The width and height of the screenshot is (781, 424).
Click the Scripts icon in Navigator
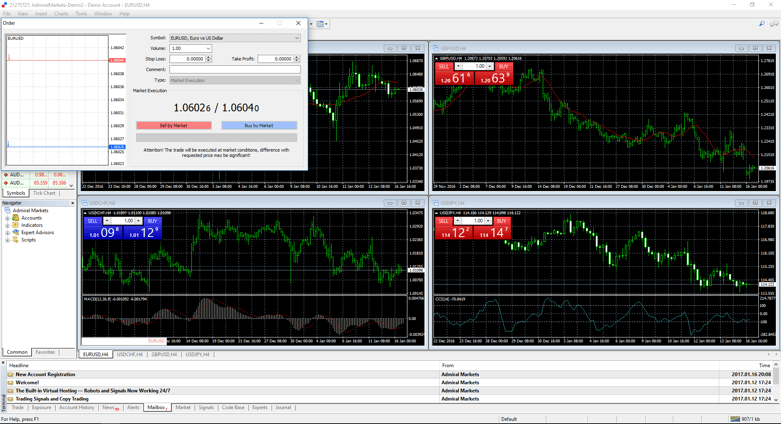point(15,240)
